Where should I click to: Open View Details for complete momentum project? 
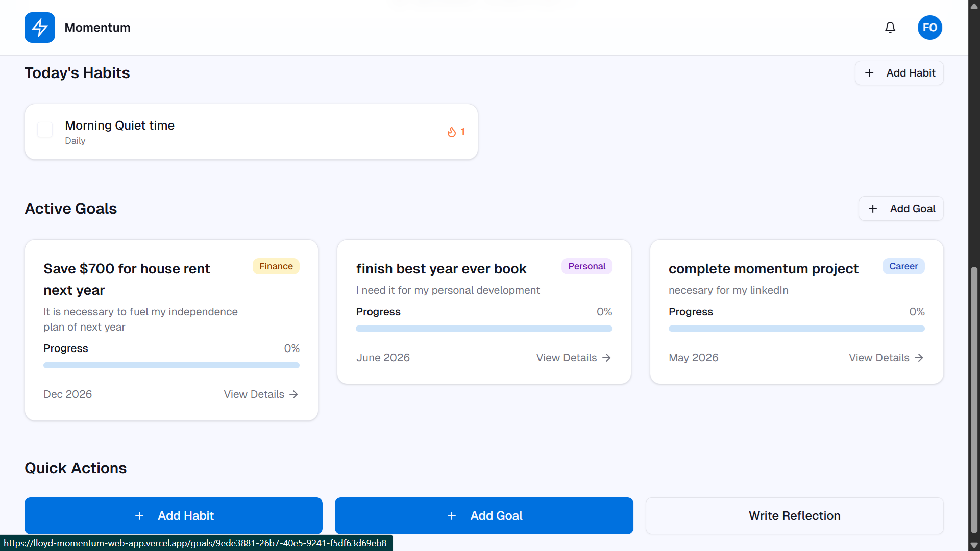click(x=886, y=358)
